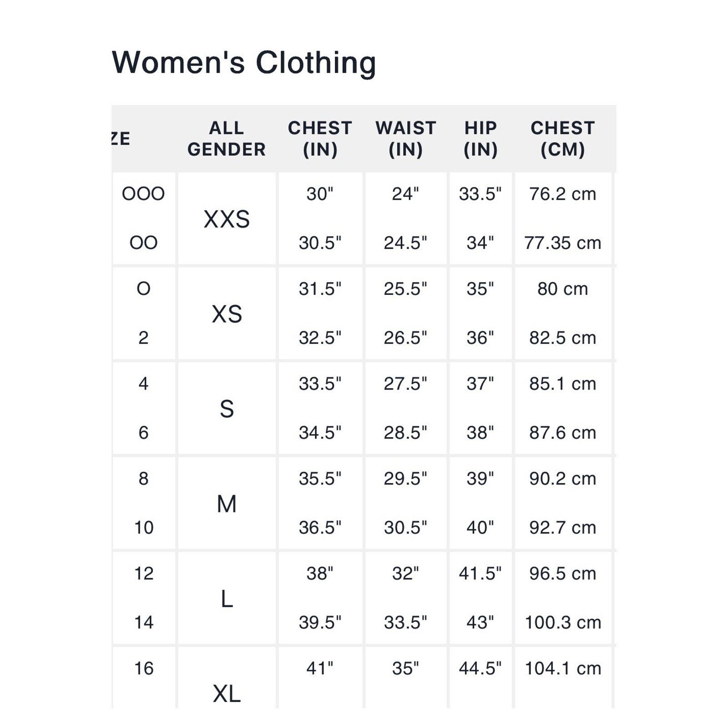Click the 76.2 cm chest value
Image resolution: width=728 pixels, height=728 pixels.
563,194
